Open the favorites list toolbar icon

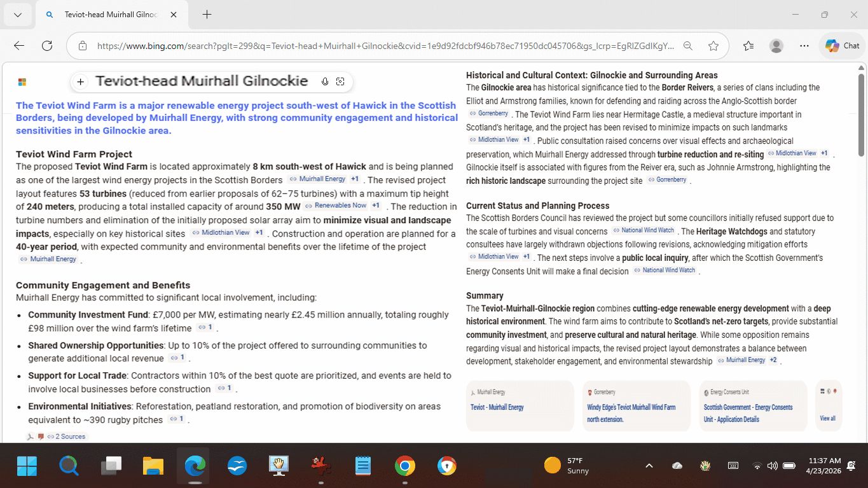coord(748,46)
